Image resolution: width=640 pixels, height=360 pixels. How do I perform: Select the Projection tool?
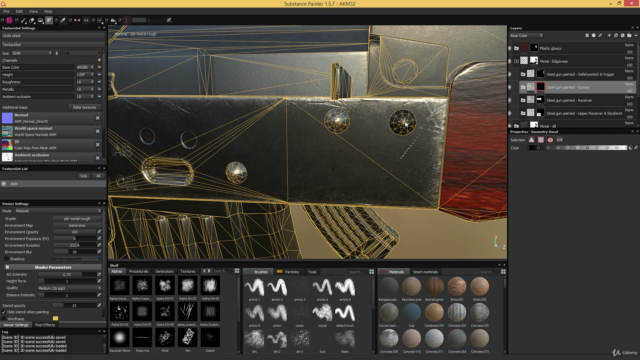coord(40,20)
